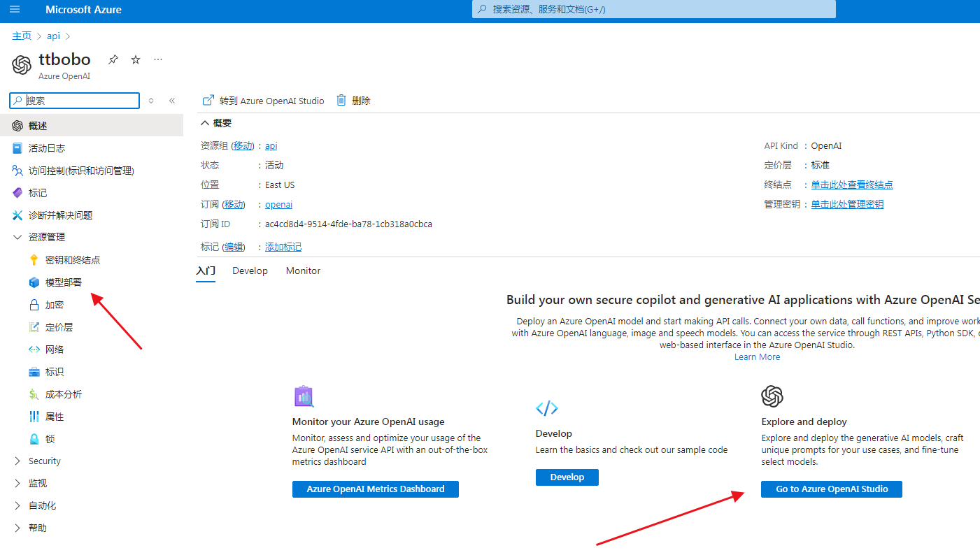The image size is (980, 555).
Task: Click the subscription ID value ac4cd8d4-9514-4fde-ba78-1cb318a0cbca
Action: (x=348, y=224)
